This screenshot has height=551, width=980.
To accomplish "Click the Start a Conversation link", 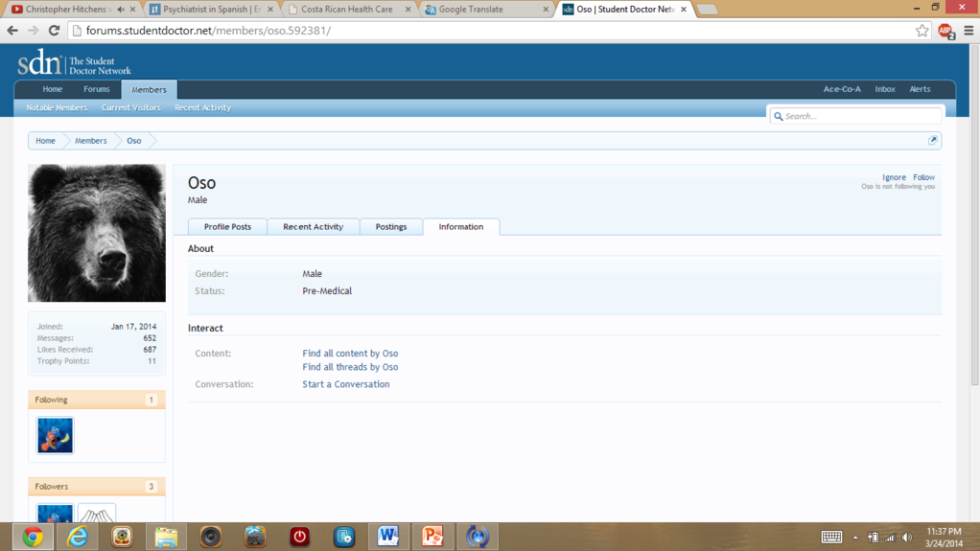I will click(x=345, y=384).
